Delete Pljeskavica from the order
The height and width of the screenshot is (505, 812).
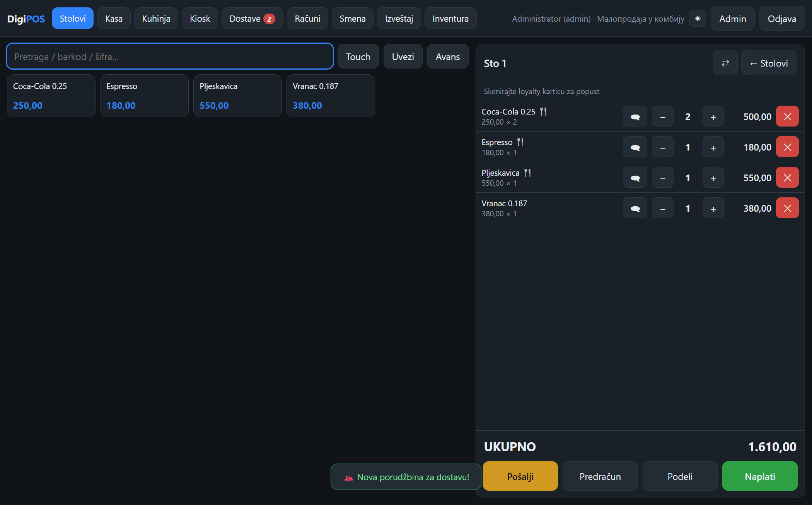pyautogui.click(x=787, y=178)
